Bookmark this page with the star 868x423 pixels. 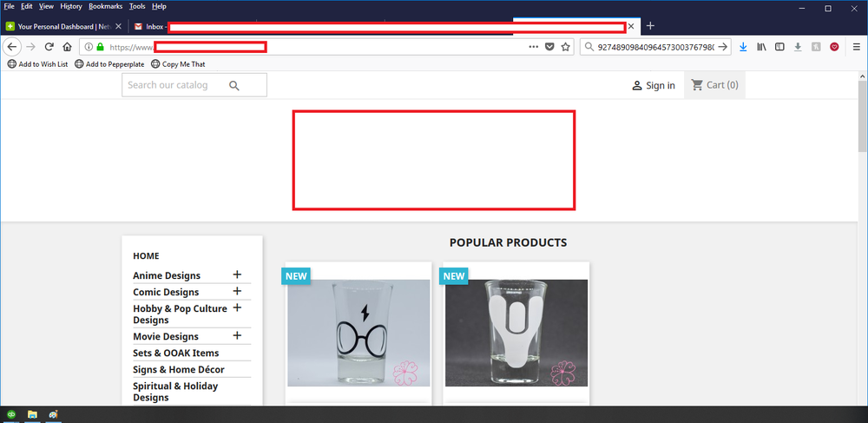tap(565, 47)
